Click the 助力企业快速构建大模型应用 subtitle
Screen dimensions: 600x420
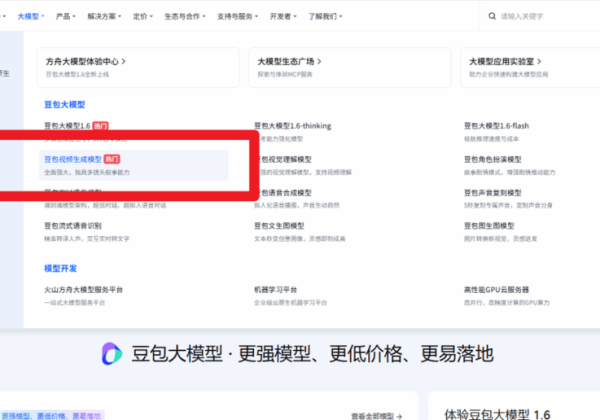[x=509, y=74]
